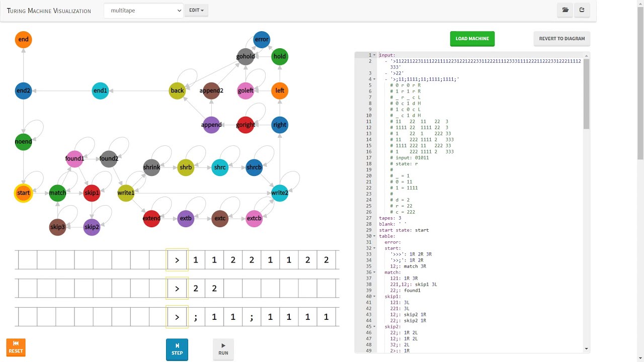Viewport: 644px width, 362px height.
Task: Click the 'shrcb' state node
Action: point(254,167)
